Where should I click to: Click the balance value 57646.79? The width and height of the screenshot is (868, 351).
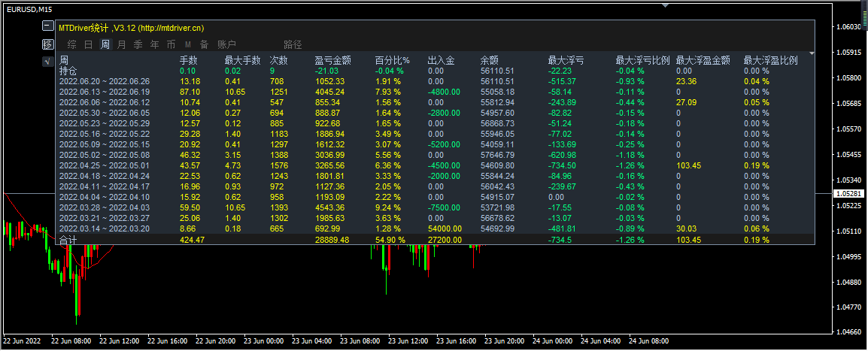point(498,156)
